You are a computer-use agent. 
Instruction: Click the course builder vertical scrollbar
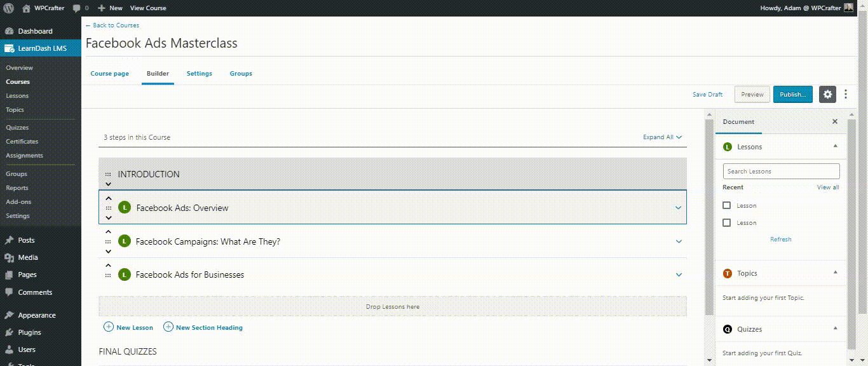point(709,217)
